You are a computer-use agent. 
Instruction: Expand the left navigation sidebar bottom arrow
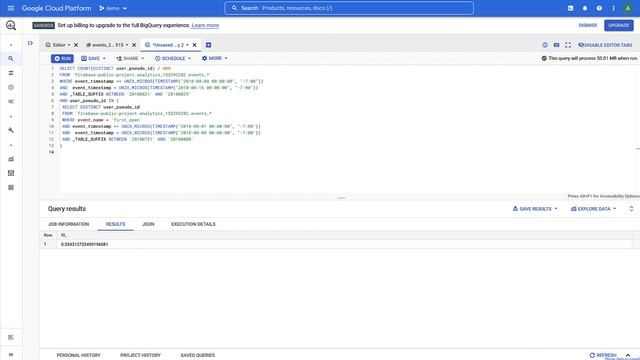11,354
